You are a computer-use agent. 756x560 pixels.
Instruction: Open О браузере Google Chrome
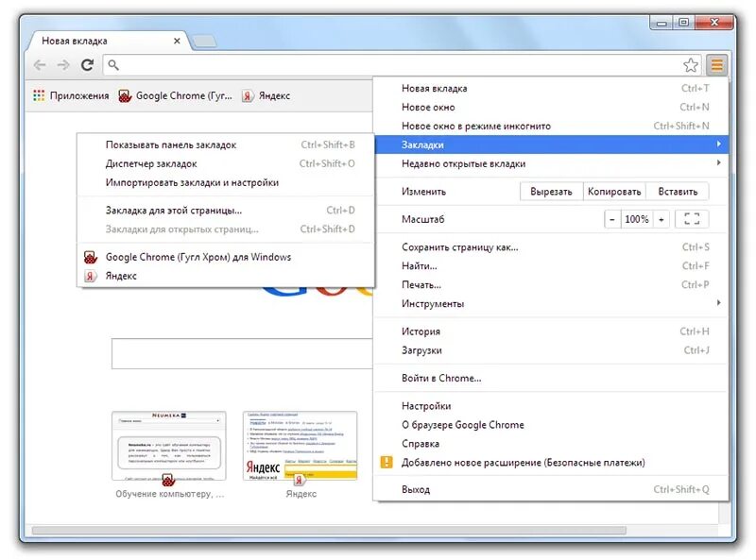coord(551,425)
